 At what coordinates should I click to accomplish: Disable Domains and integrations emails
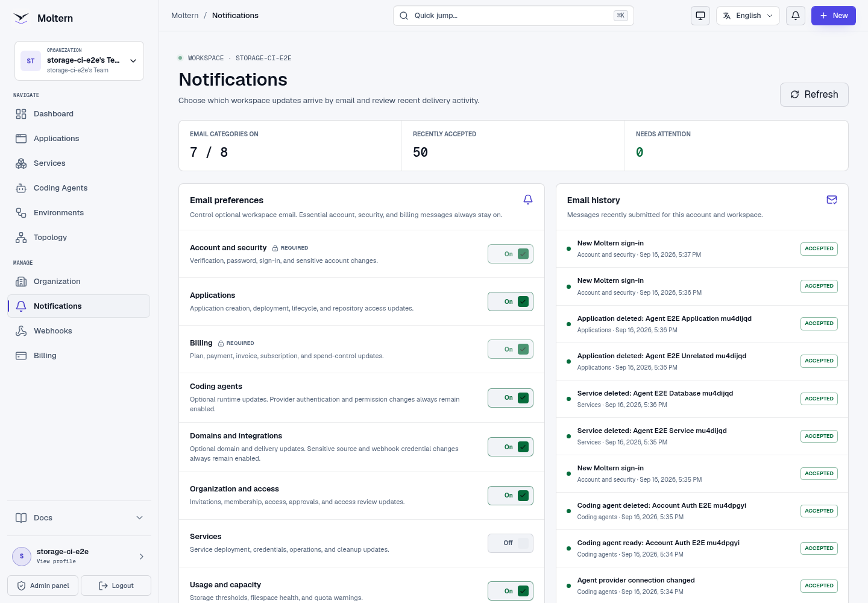point(511,447)
